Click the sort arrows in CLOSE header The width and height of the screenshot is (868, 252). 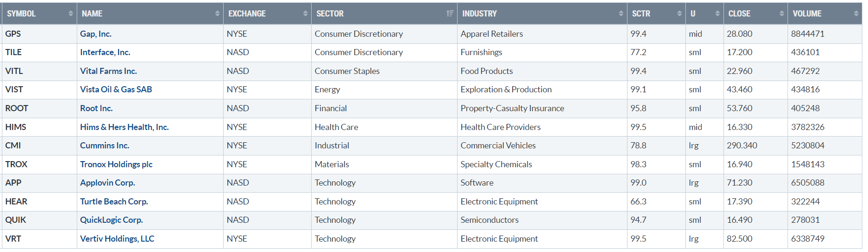[x=781, y=14]
